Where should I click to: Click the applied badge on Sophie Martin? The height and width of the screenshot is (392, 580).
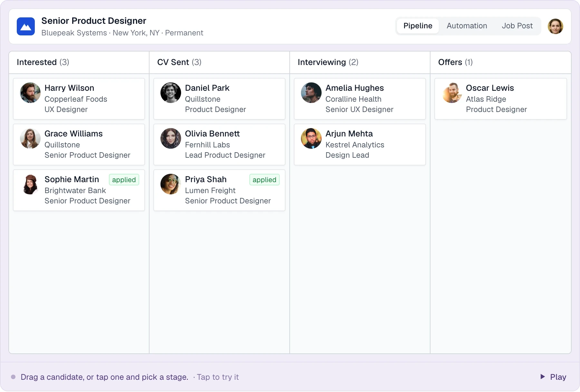[124, 180]
